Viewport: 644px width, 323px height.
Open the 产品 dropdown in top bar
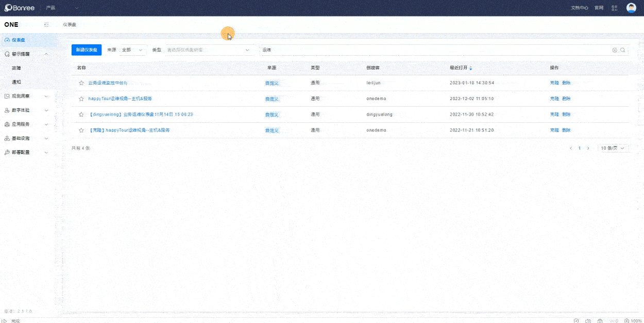(62, 8)
